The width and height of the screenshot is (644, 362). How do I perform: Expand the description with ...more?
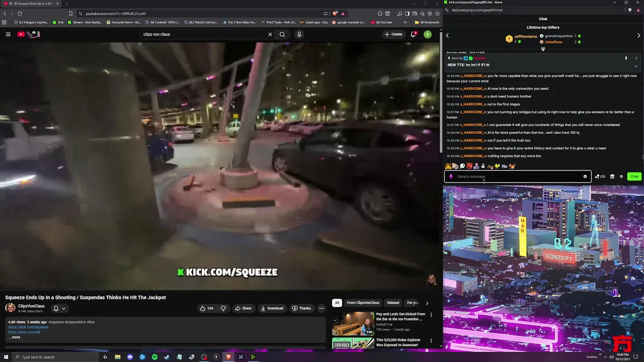coord(15,337)
